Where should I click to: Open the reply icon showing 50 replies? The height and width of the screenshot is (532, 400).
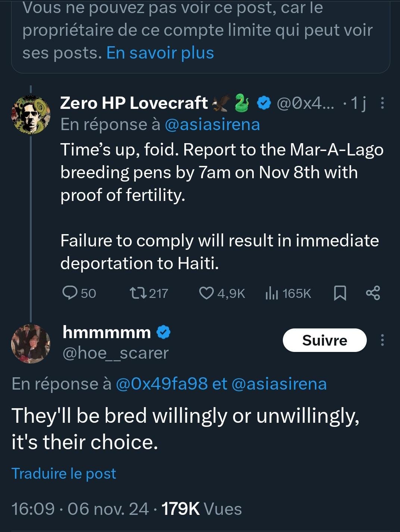[x=70, y=293]
